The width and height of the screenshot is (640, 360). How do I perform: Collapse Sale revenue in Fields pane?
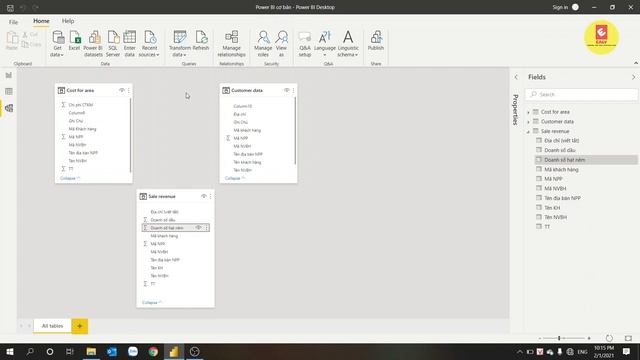point(528,131)
